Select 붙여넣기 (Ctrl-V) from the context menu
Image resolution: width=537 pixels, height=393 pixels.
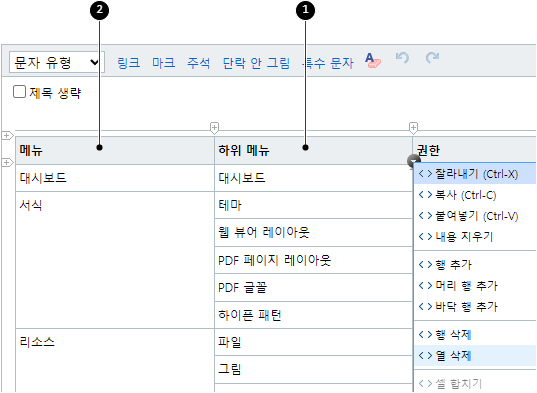point(475,216)
